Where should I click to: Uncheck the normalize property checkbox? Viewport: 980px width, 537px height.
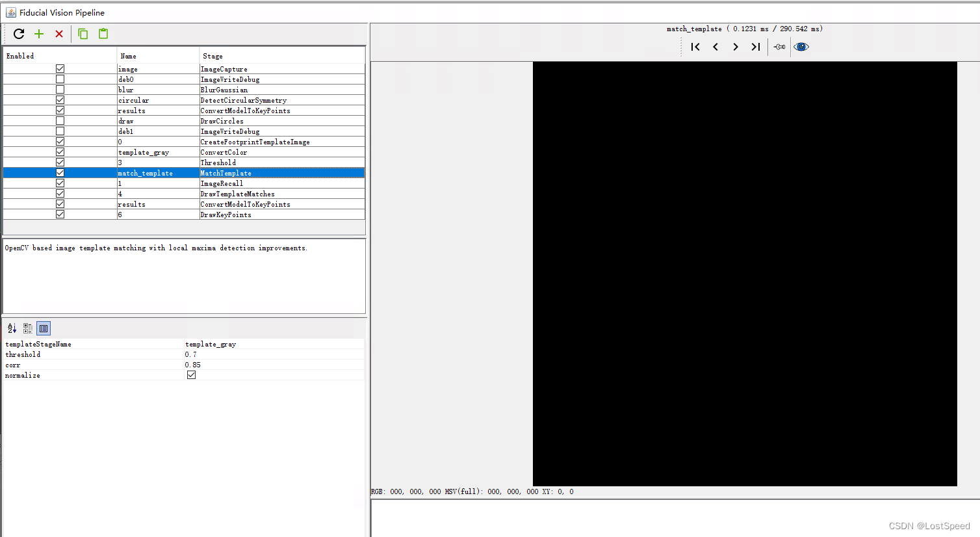[x=191, y=375]
